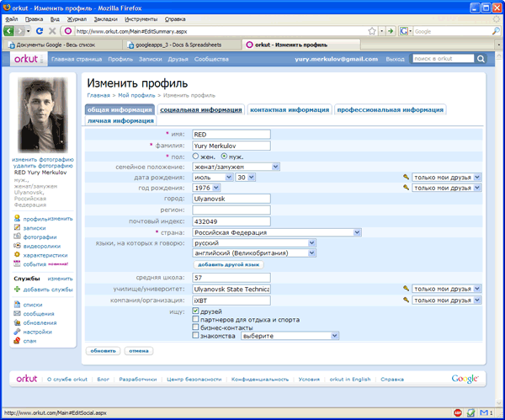Check партнеров для отдыха и спорта
Screen dimensions: 505x420
click(195, 319)
